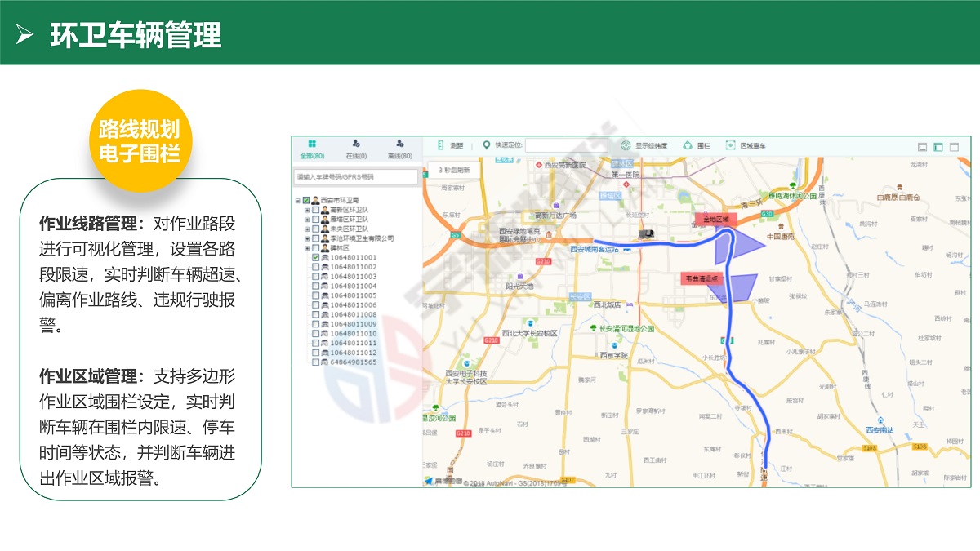
Task: Click the 阳光天地 mall marker
Action: coord(520,275)
